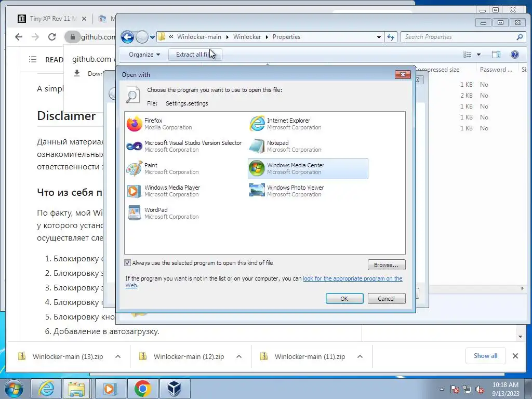
Task: Follow 'look for the appropriate program on the Web' link
Action: 353,278
